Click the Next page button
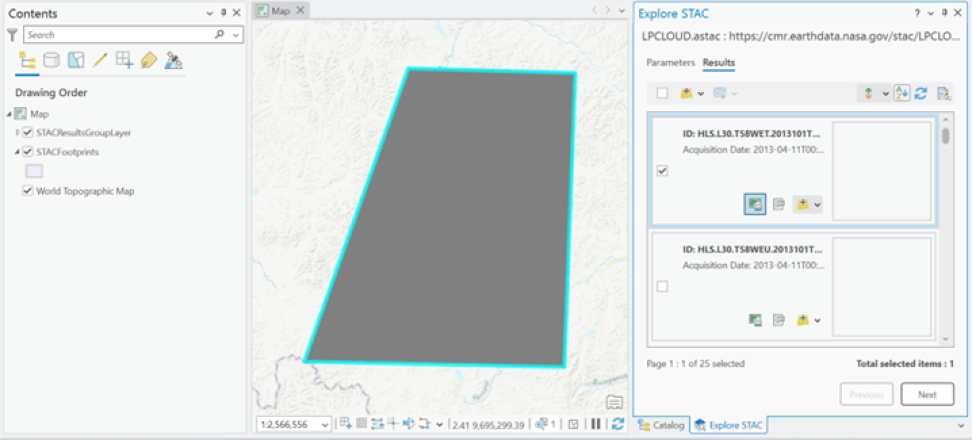 pos(927,394)
